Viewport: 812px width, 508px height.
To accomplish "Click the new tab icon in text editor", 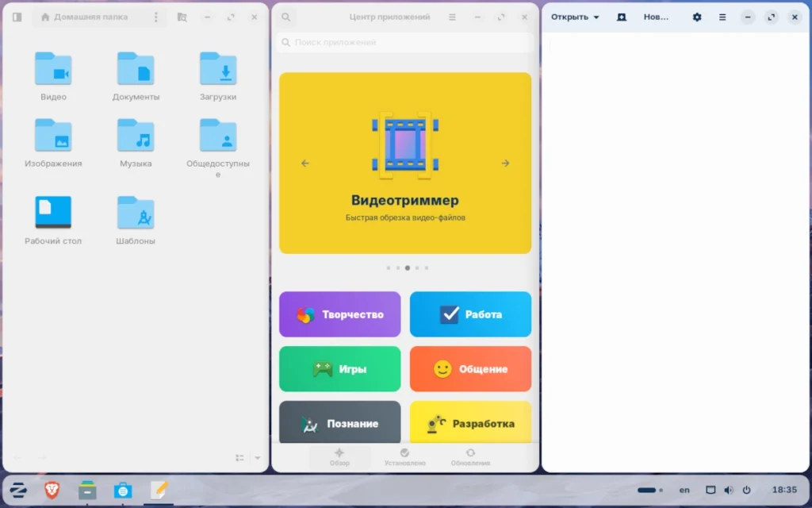I will click(x=622, y=17).
